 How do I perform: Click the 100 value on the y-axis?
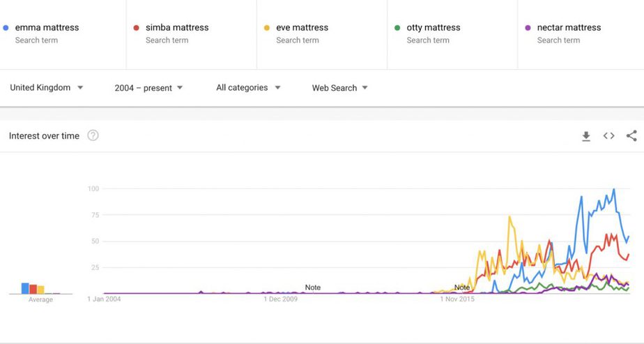point(93,188)
